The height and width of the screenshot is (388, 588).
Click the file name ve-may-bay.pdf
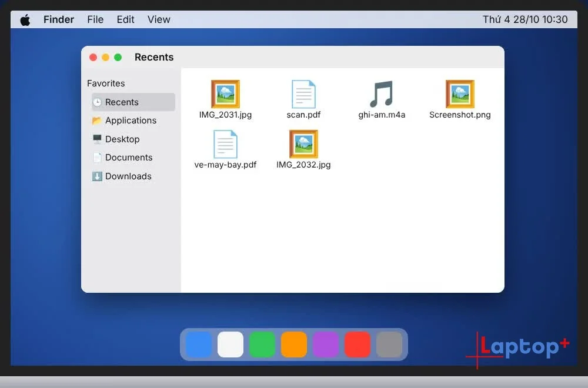[x=225, y=165]
